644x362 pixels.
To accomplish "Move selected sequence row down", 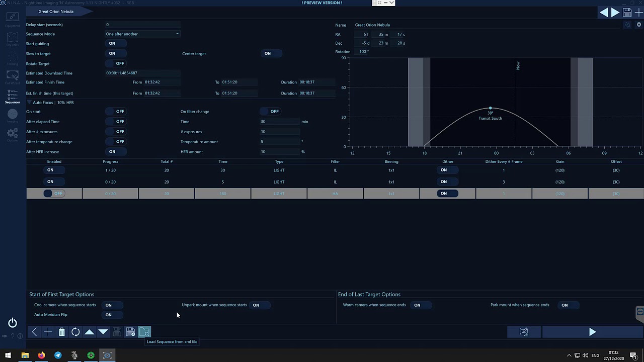I will [103, 332].
